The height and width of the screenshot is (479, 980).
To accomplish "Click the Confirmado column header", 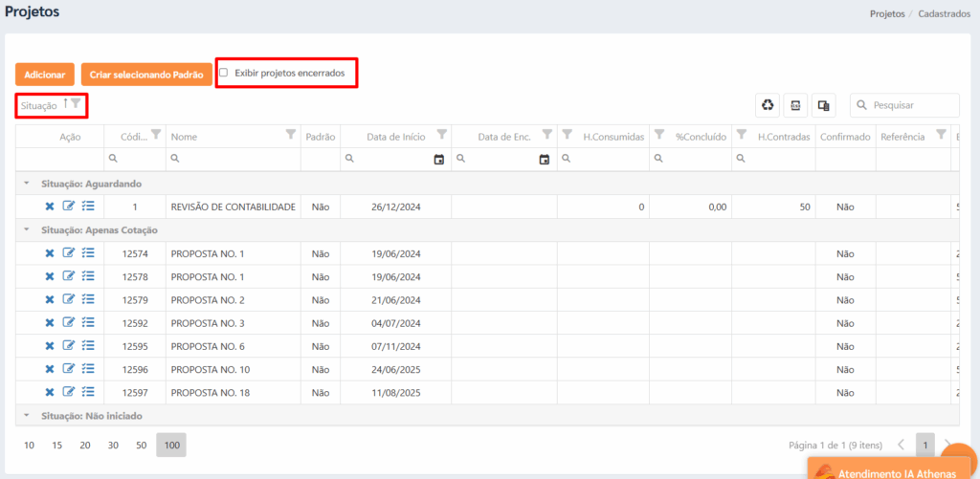I will coord(845,137).
